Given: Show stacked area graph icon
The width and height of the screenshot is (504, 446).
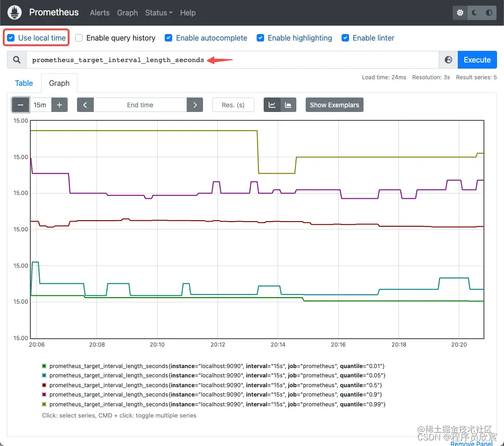Looking at the screenshot, I should tap(288, 105).
